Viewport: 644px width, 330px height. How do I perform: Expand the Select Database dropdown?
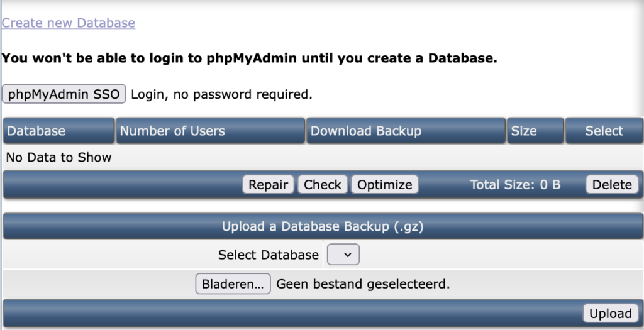[x=343, y=255]
